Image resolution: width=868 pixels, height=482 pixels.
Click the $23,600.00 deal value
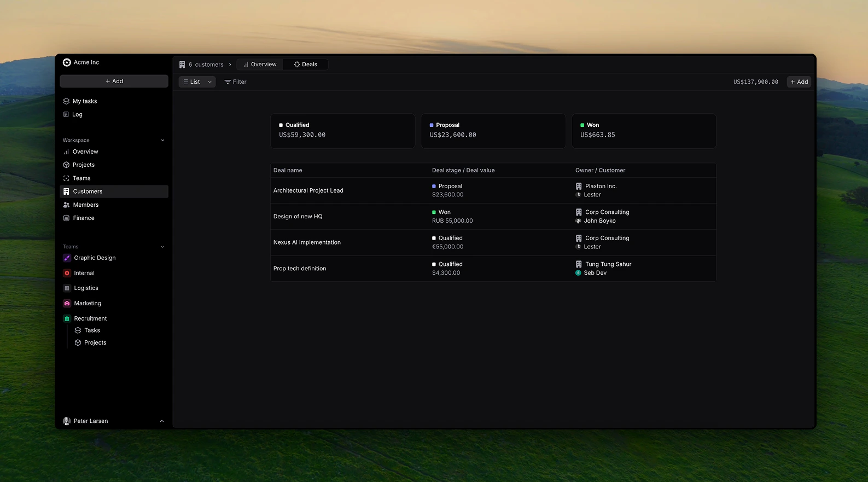tap(447, 195)
